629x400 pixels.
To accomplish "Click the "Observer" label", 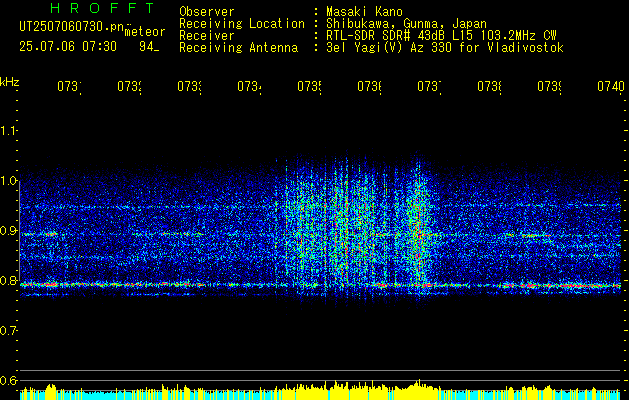I will pyautogui.click(x=207, y=11).
